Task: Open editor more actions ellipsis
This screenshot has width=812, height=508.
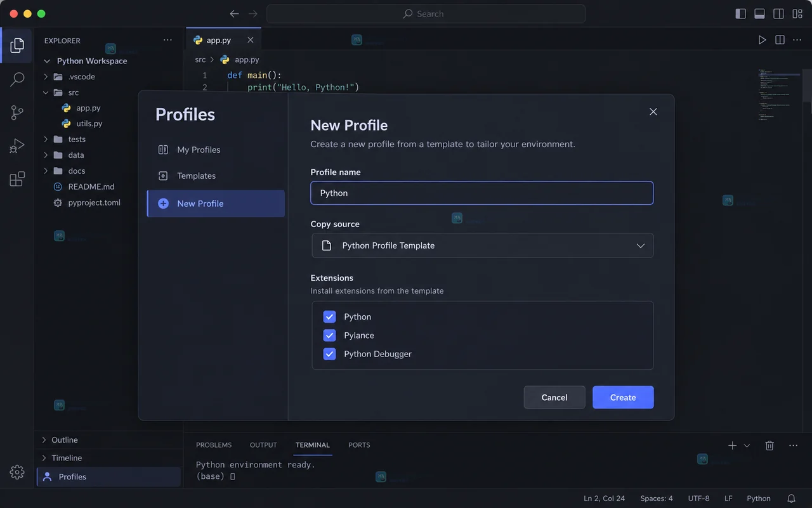Action: click(797, 40)
